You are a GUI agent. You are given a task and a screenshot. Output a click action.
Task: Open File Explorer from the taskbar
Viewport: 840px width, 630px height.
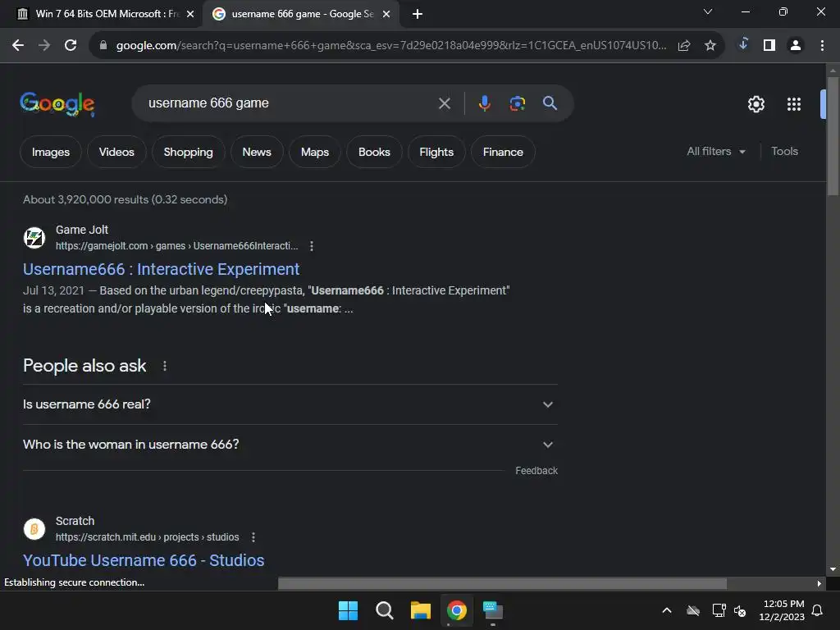(x=421, y=610)
